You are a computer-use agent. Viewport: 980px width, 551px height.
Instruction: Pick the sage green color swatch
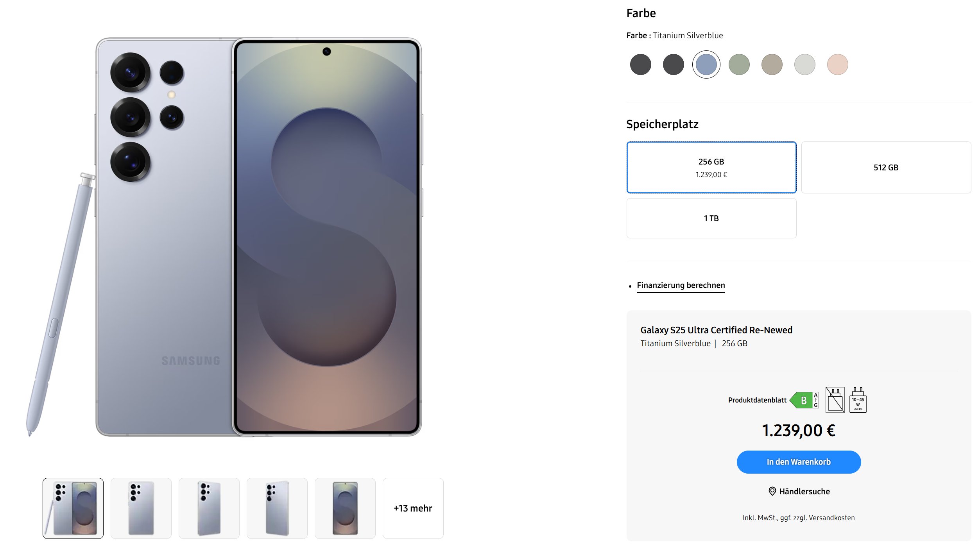pyautogui.click(x=739, y=64)
